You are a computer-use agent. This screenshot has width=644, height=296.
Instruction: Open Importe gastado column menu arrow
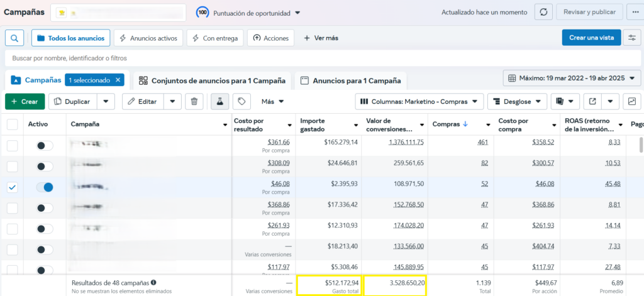[x=356, y=125]
